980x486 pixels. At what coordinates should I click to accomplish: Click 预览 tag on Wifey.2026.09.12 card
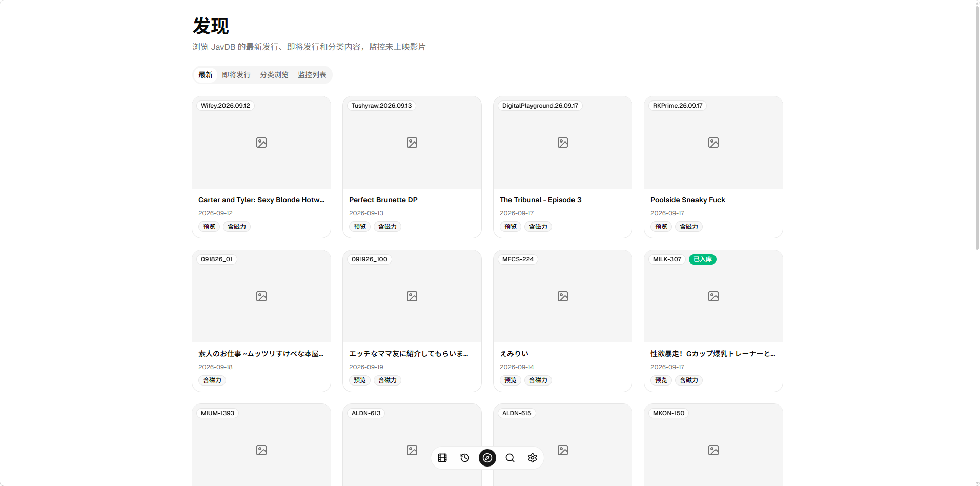[x=209, y=227]
